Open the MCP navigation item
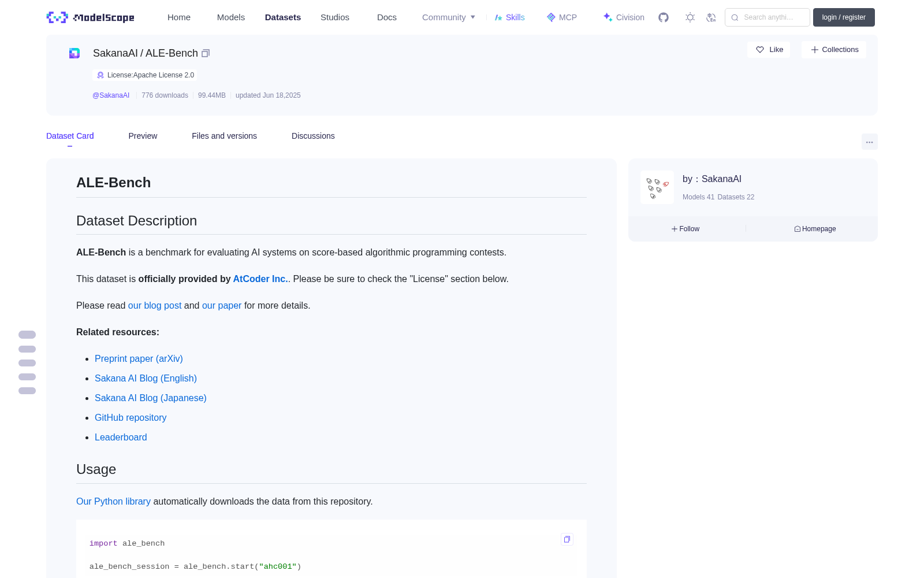 click(562, 17)
